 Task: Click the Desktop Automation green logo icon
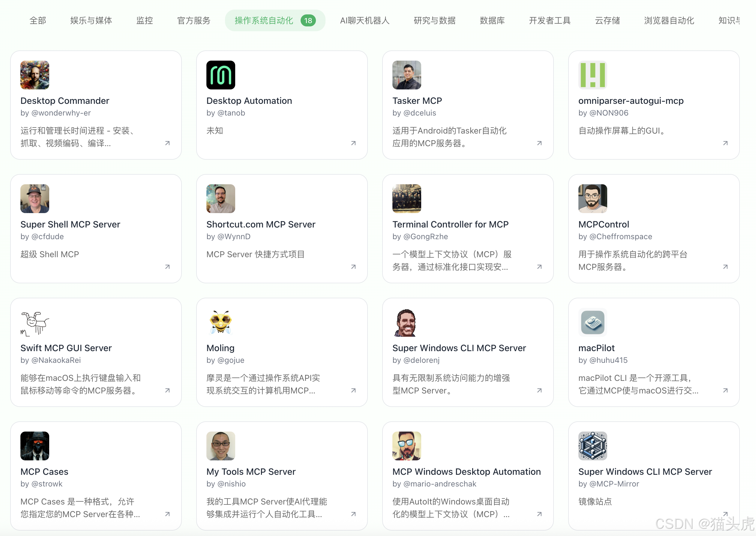coord(221,75)
